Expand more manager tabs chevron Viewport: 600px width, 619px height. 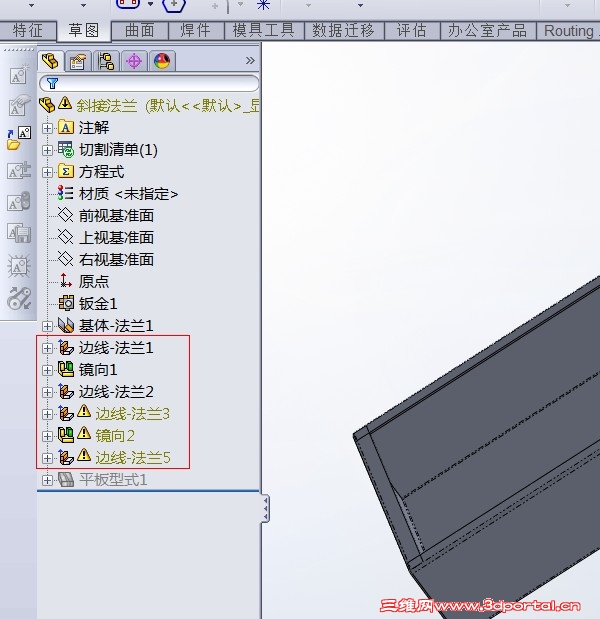pyautogui.click(x=250, y=60)
